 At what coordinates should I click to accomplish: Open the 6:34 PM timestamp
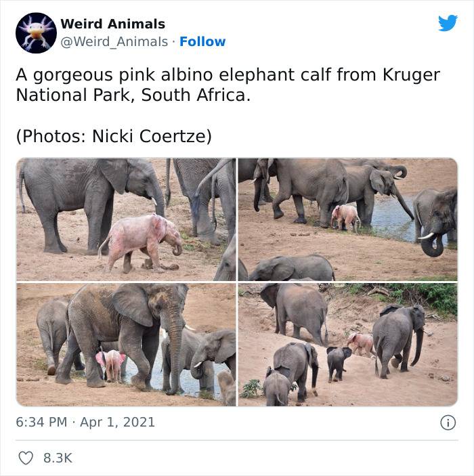[x=41, y=423]
